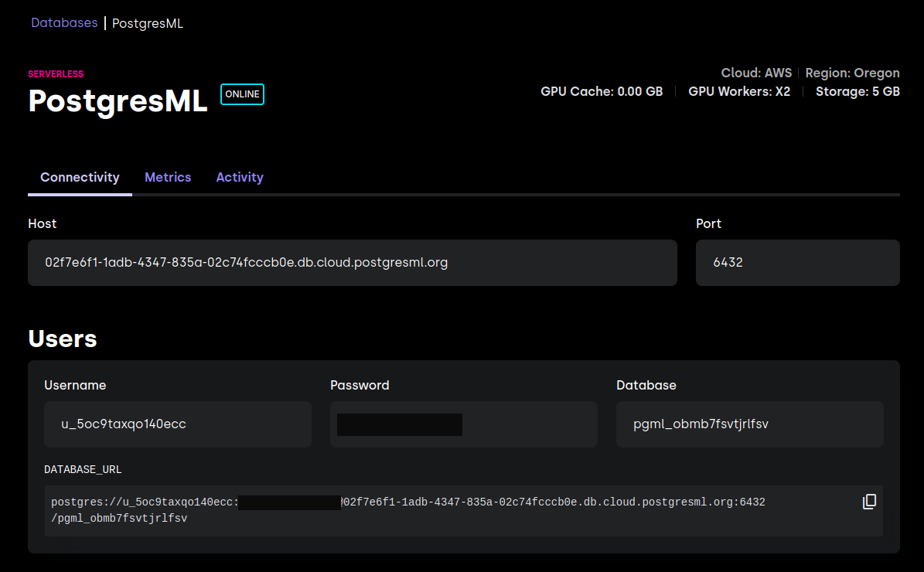Click the DATABASE_URL connection string text
Image resolution: width=924 pixels, height=572 pixels.
(407, 510)
